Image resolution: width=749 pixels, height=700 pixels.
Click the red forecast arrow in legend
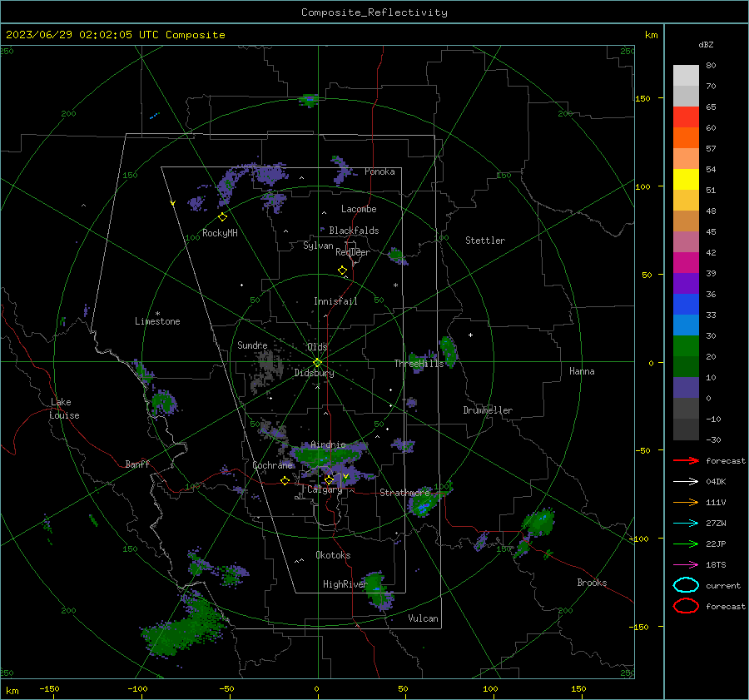pos(686,460)
